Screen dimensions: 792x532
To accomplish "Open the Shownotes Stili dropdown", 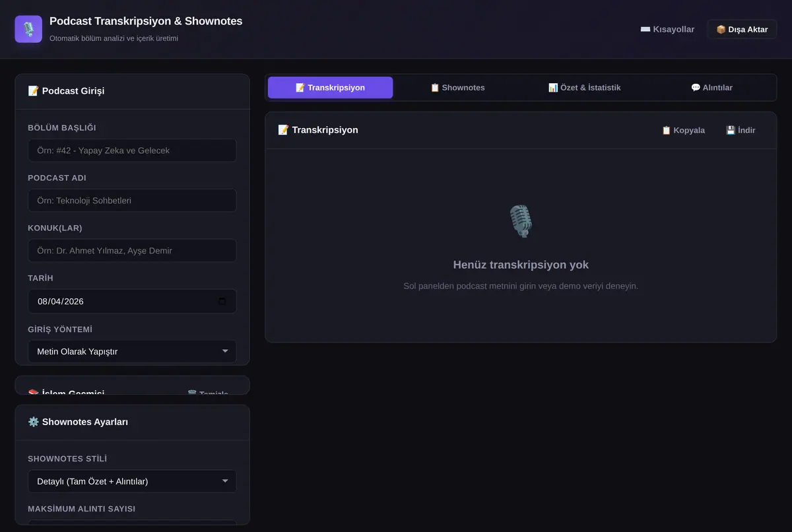I will (132, 481).
